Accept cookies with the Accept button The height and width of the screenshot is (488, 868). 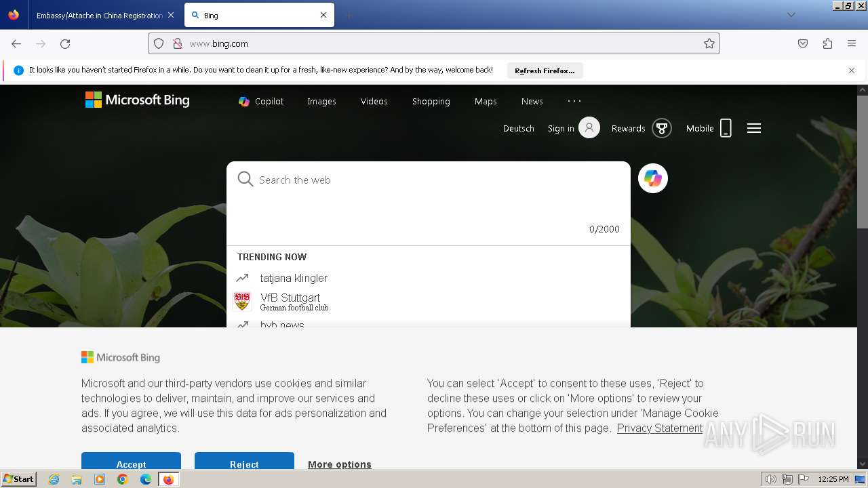tap(131, 461)
